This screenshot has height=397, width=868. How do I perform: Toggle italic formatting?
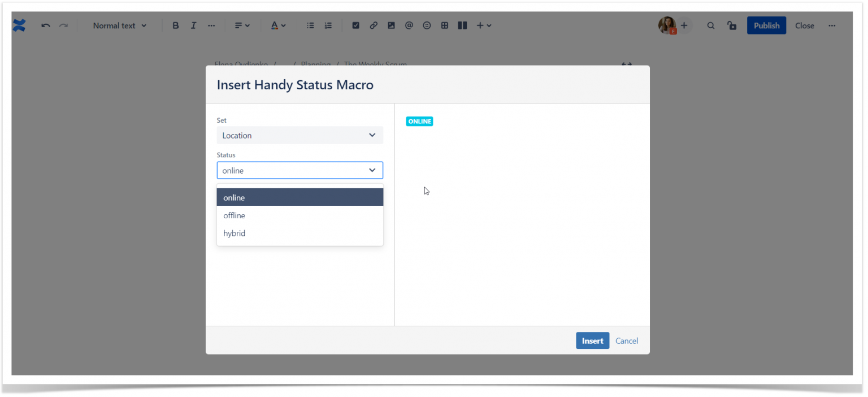(193, 25)
